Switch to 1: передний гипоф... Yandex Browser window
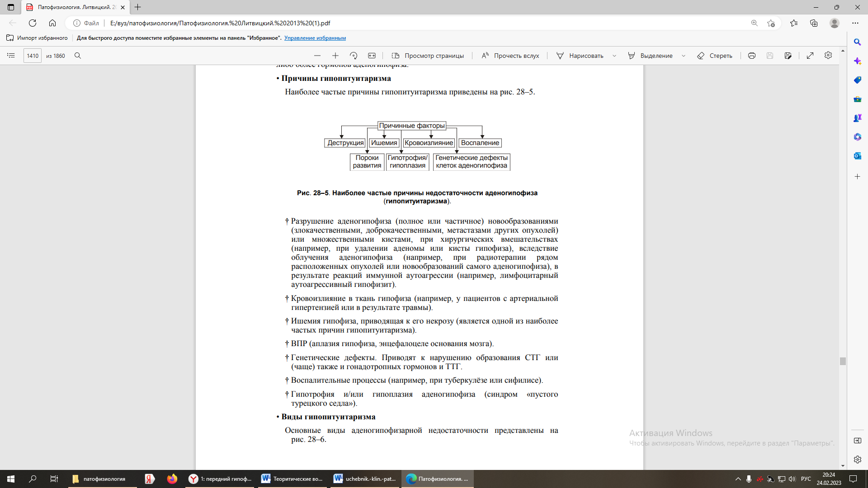 pos(221,479)
